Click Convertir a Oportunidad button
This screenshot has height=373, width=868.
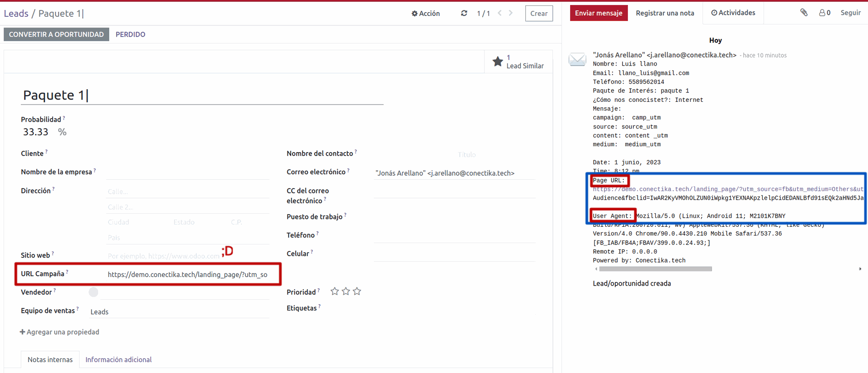tap(56, 34)
